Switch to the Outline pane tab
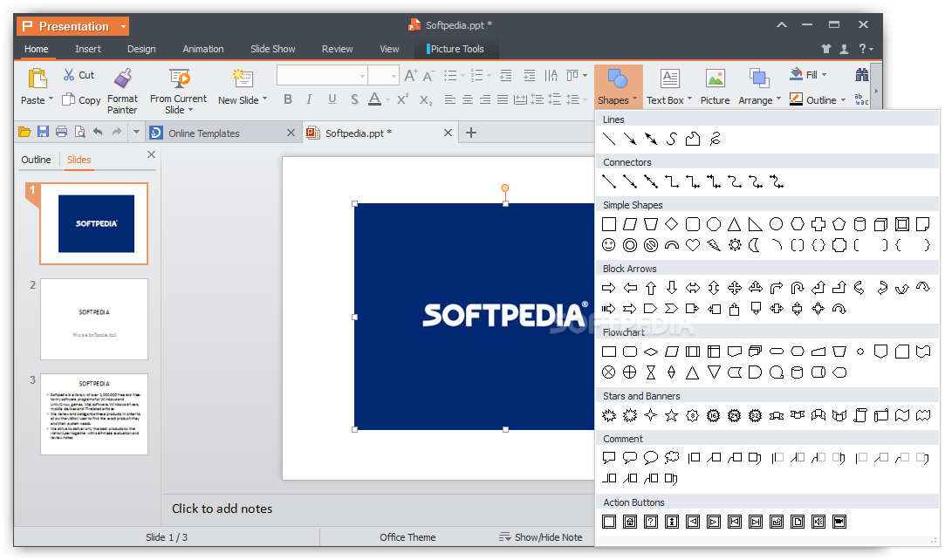This screenshot has height=560, width=945. (x=36, y=160)
